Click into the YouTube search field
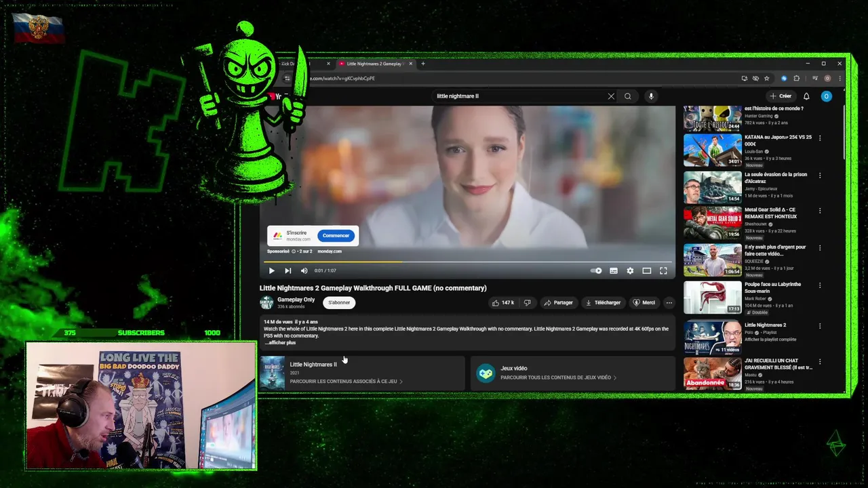 tap(519, 96)
